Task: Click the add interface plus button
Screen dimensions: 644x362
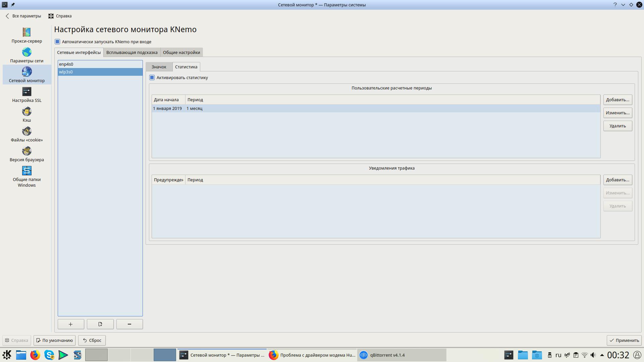Action: pos(71,324)
